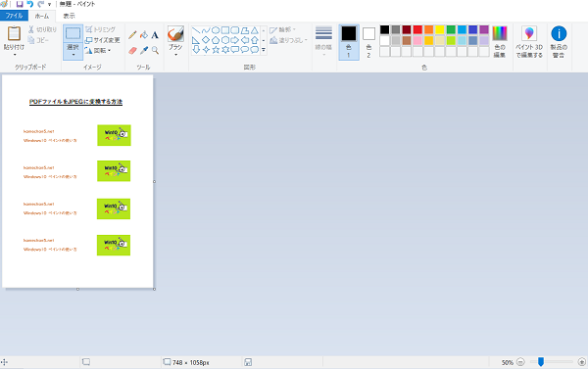Click the 50% zoom level text
The image size is (588, 369).
(508, 362)
